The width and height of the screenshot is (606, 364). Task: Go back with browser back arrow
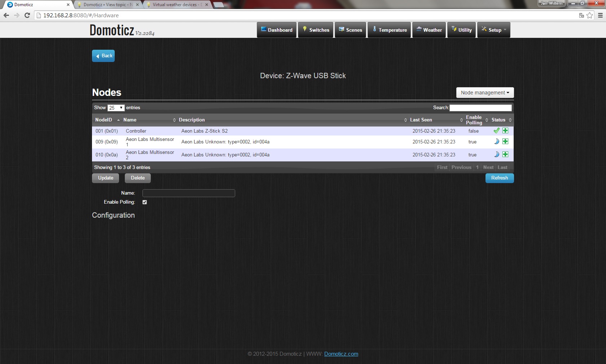click(6, 15)
